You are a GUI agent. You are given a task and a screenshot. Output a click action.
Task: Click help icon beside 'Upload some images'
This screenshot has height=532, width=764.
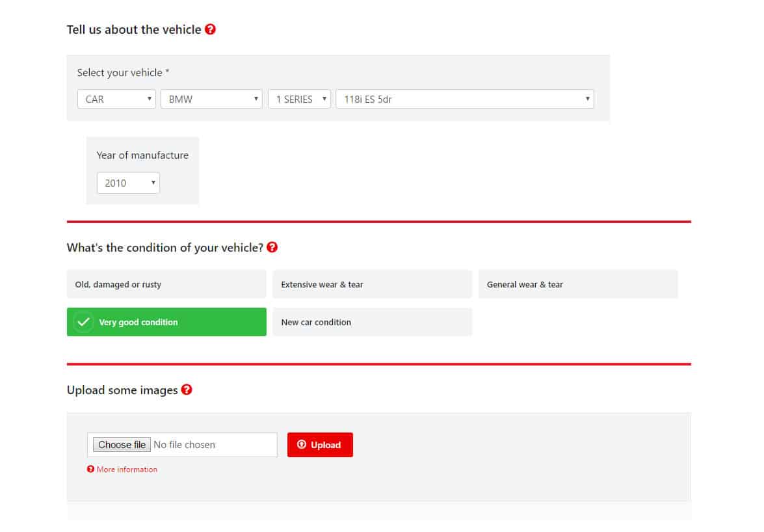(187, 390)
